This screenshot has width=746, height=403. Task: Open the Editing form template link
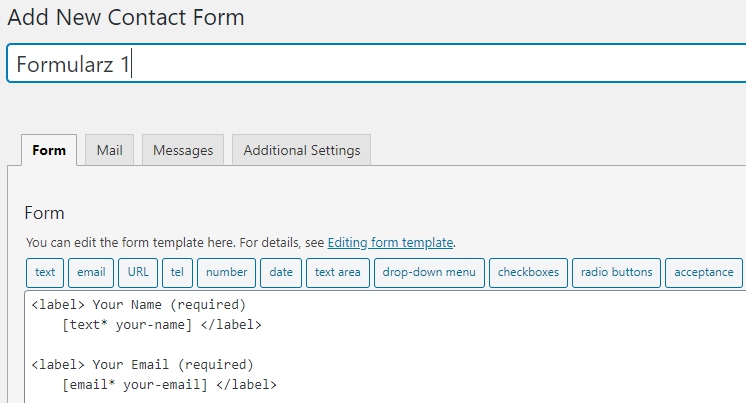390,242
